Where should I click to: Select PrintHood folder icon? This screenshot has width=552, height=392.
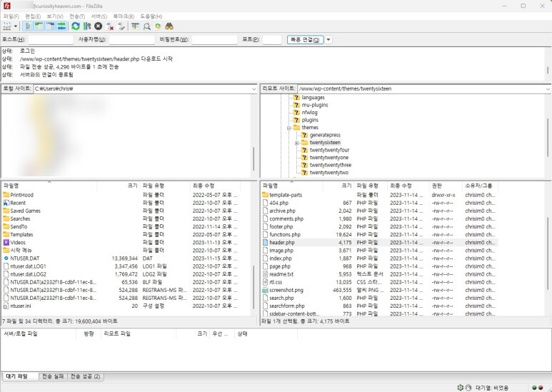point(6,195)
